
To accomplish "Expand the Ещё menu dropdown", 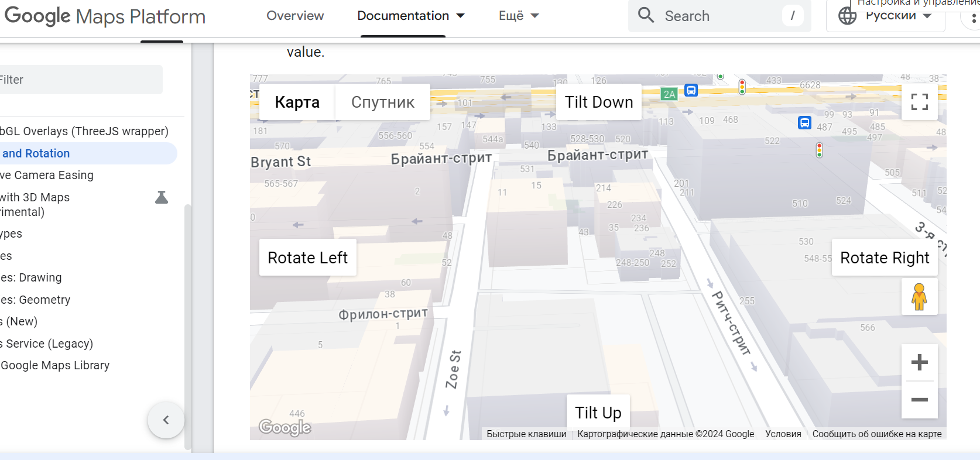I will click(519, 16).
